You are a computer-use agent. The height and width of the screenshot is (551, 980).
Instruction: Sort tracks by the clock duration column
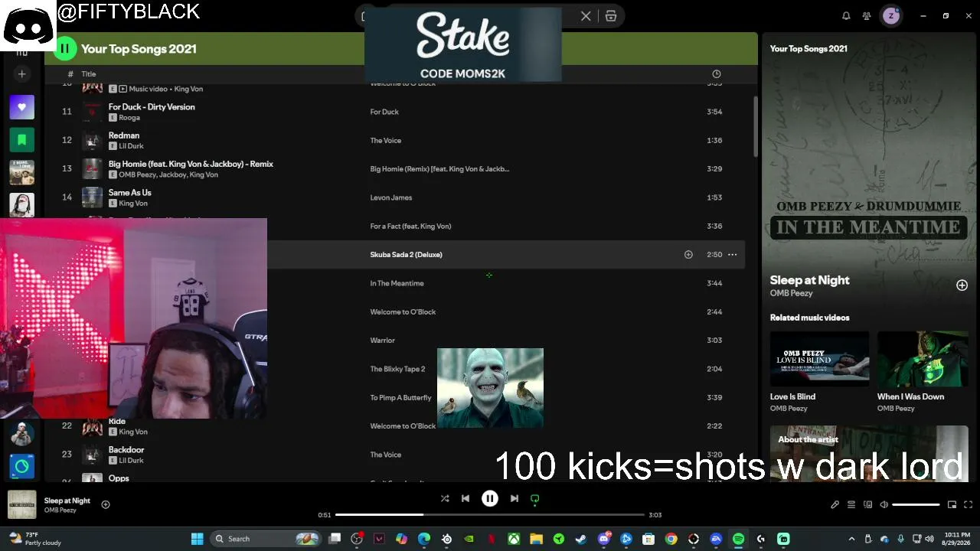pos(716,74)
